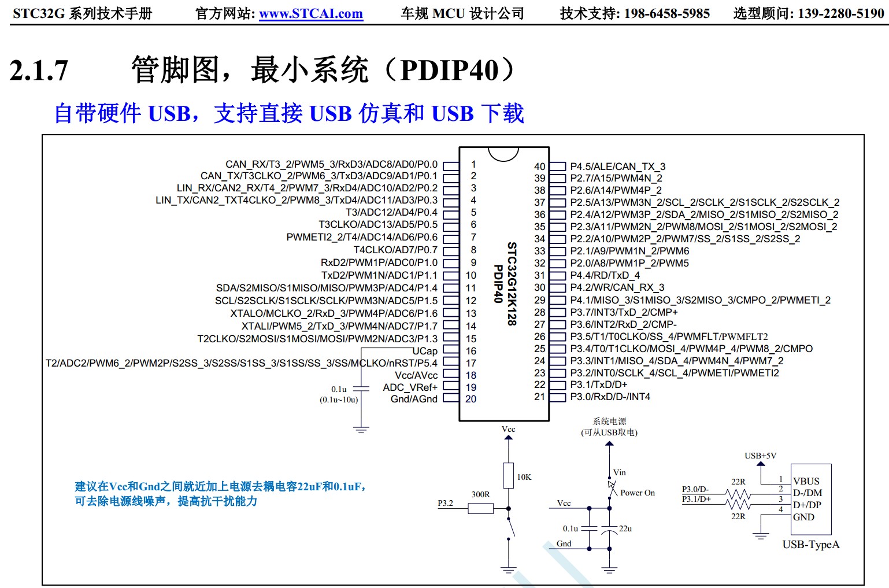Click the 300R resistor symbol
The height and width of the screenshot is (588, 889).
480,509
